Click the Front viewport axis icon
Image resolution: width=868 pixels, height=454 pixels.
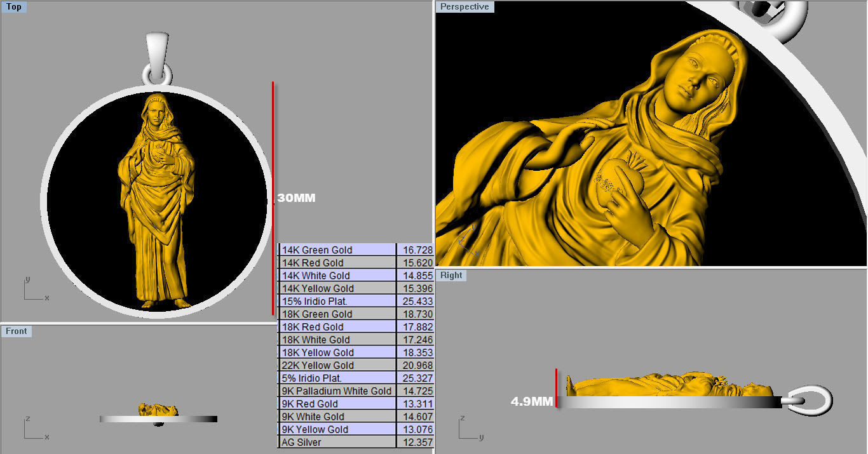pos(36,429)
